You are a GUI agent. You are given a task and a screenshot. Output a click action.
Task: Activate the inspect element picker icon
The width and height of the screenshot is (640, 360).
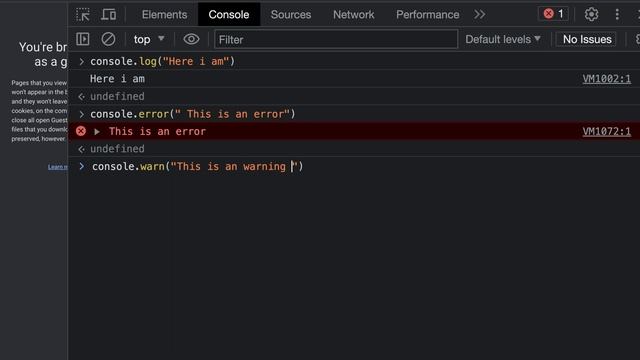point(83,15)
